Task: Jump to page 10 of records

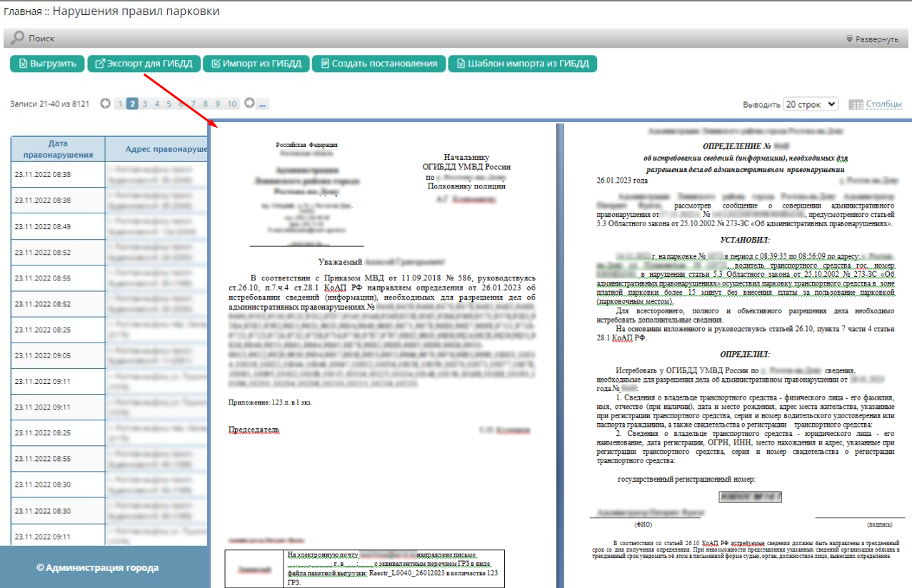Action: [x=232, y=104]
